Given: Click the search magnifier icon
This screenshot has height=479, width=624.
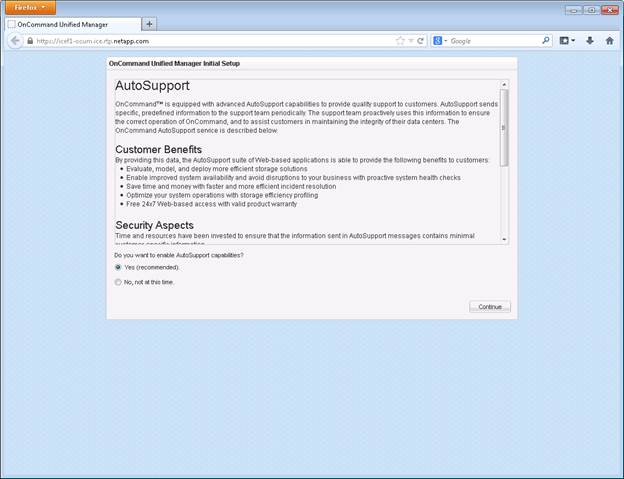Looking at the screenshot, I should point(546,41).
